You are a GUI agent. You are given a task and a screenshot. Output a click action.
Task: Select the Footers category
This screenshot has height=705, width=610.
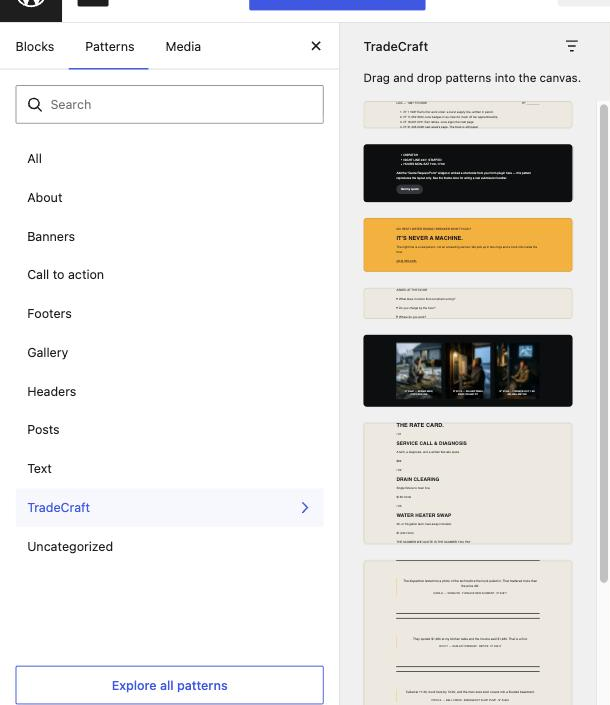(x=49, y=314)
